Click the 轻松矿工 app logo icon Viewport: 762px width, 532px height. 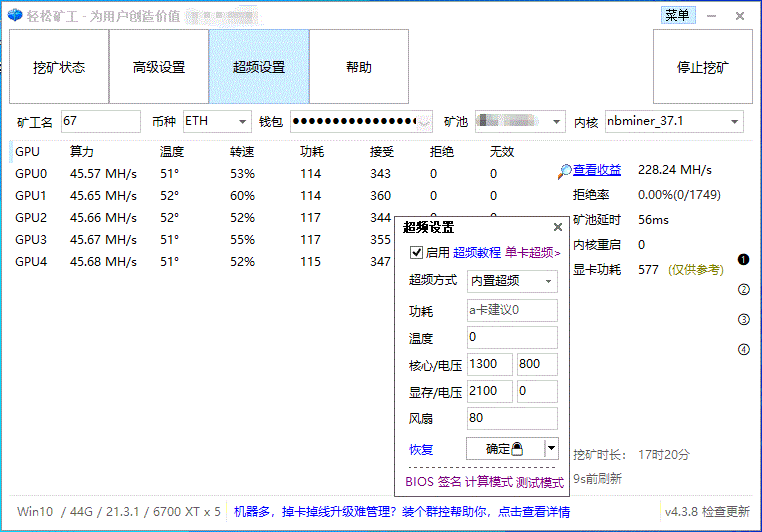tap(15, 15)
